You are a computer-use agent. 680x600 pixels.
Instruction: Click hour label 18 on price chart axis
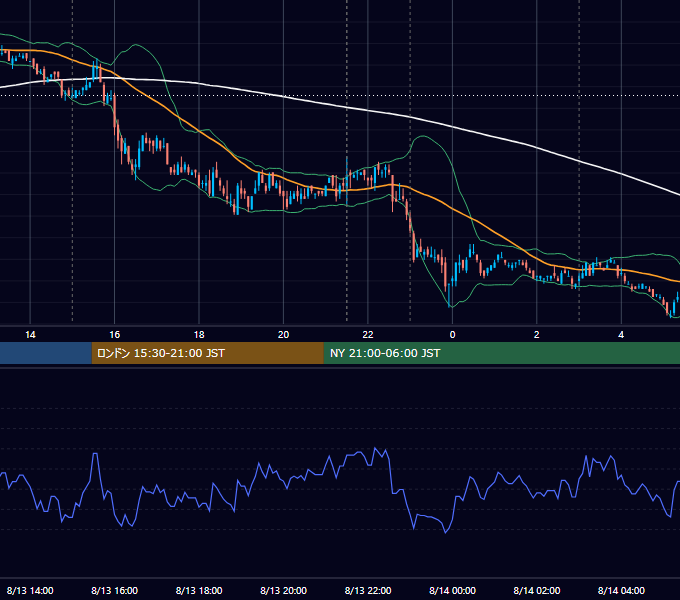coord(199,335)
